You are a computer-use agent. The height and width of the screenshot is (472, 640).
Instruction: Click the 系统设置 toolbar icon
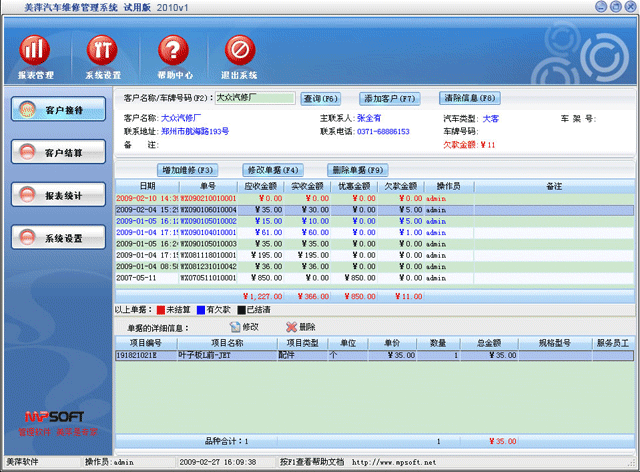pos(103,50)
